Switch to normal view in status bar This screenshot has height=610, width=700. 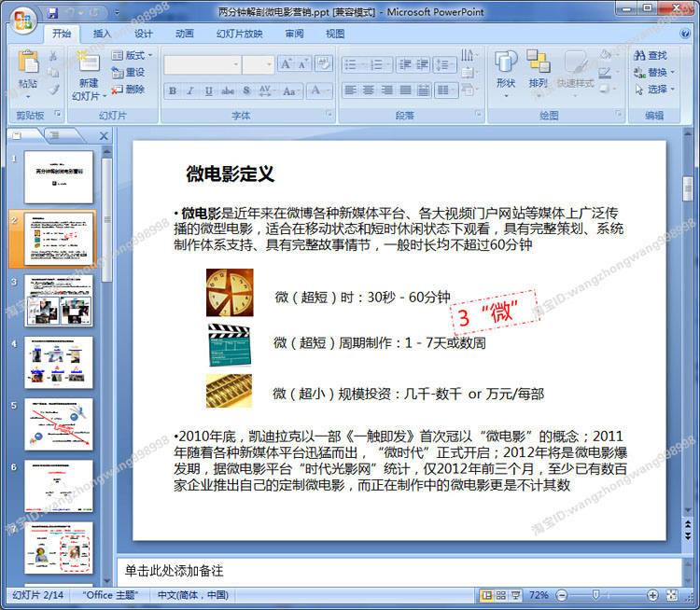pos(486,595)
